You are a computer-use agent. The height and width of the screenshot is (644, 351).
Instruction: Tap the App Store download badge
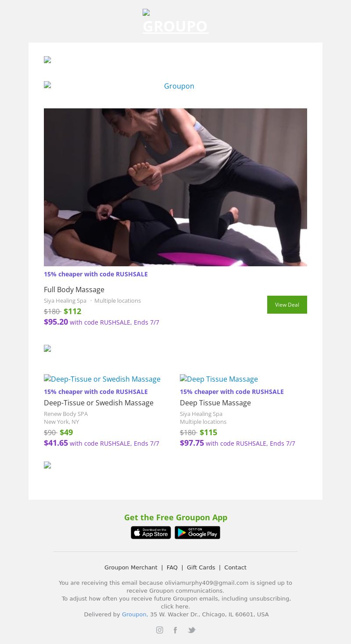[x=151, y=533]
